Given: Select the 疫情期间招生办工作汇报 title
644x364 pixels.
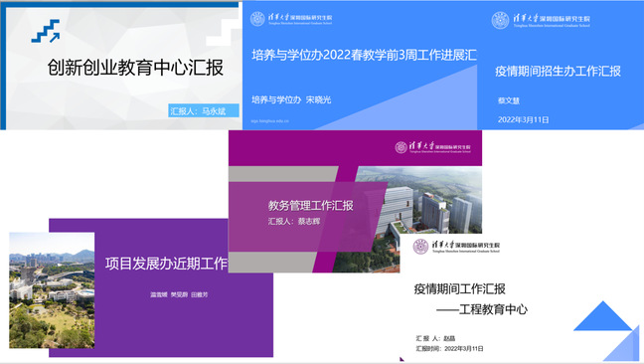Looking at the screenshot, I should [x=558, y=71].
